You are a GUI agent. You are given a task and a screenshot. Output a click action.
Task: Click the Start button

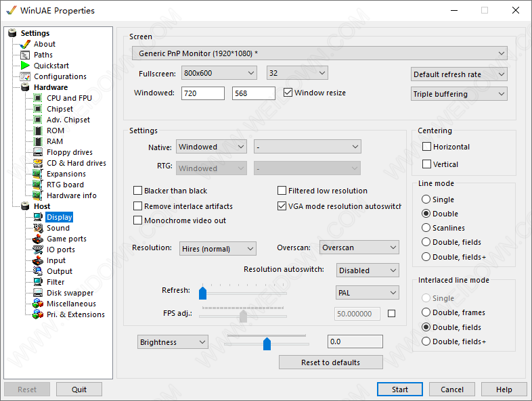point(400,390)
